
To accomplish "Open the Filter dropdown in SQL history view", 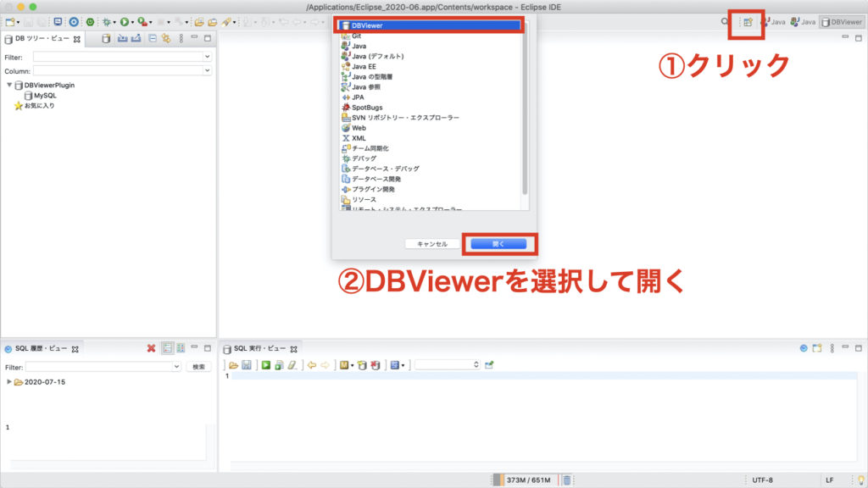I will coord(176,366).
